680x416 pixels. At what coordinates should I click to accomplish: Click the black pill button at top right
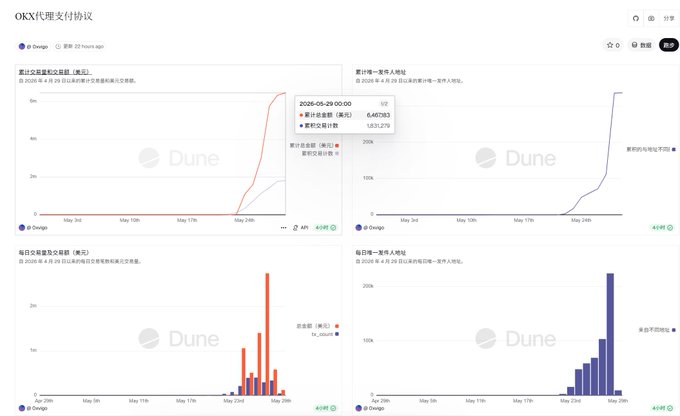pos(669,45)
